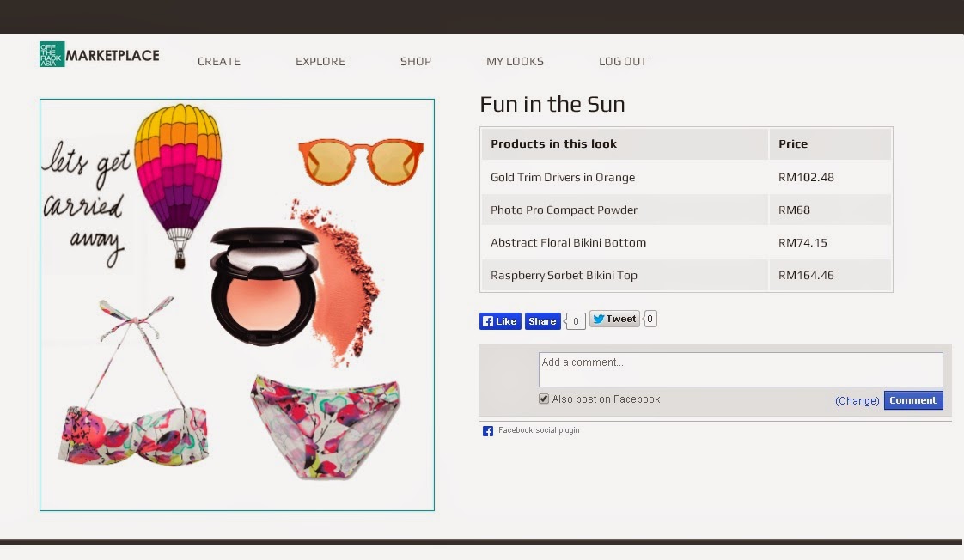Submit with the Comment button

913,400
